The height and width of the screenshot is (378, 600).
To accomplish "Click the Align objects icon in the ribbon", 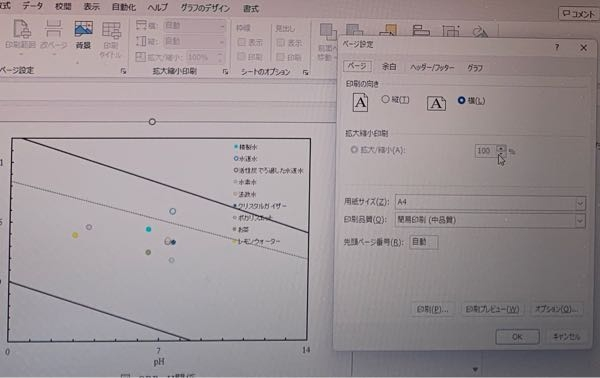I will (x=421, y=31).
